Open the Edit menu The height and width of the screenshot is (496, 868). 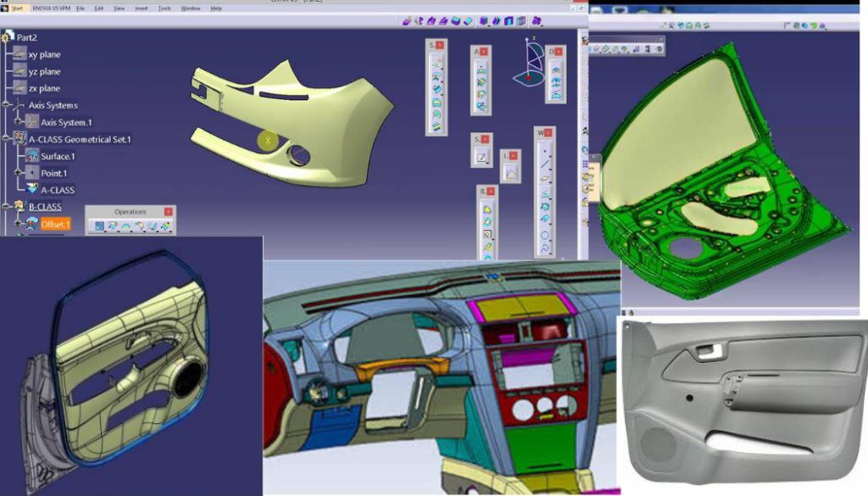[x=99, y=8]
